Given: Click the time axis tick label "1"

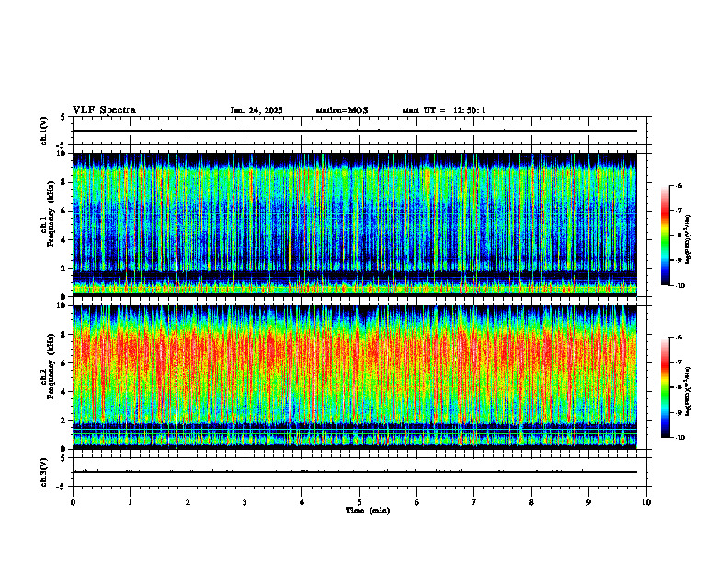Looking at the screenshot, I should point(130,502).
